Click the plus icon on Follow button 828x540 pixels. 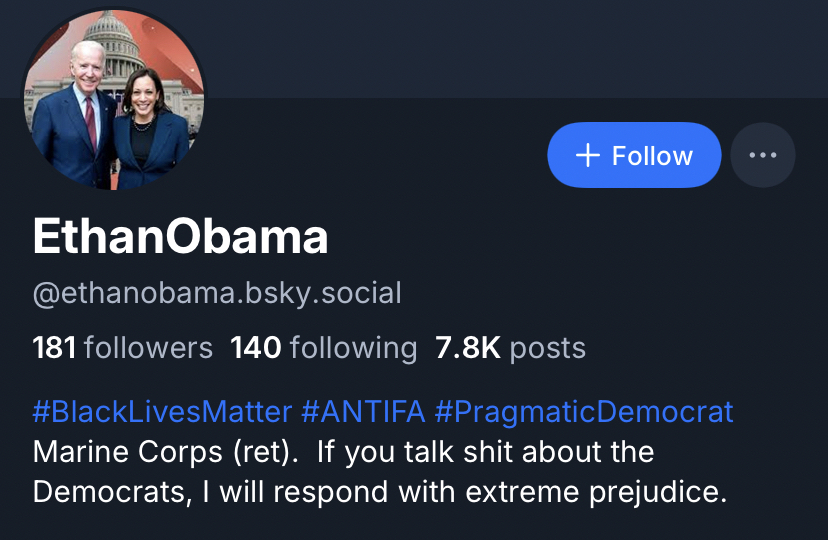point(588,155)
